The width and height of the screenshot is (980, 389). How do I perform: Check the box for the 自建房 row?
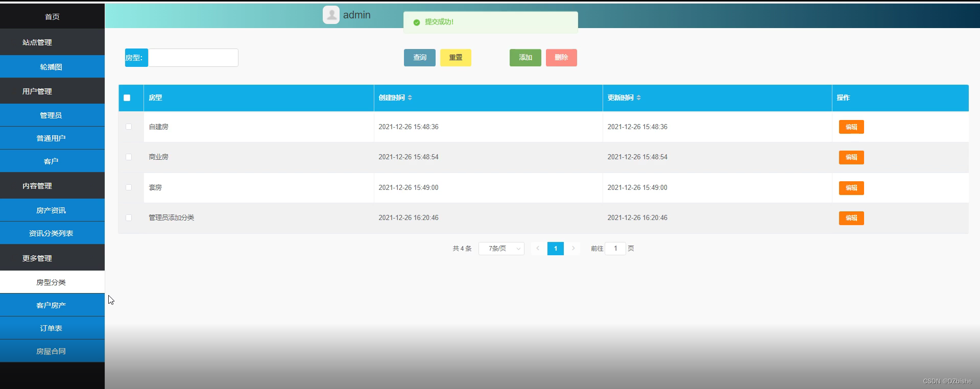click(129, 127)
